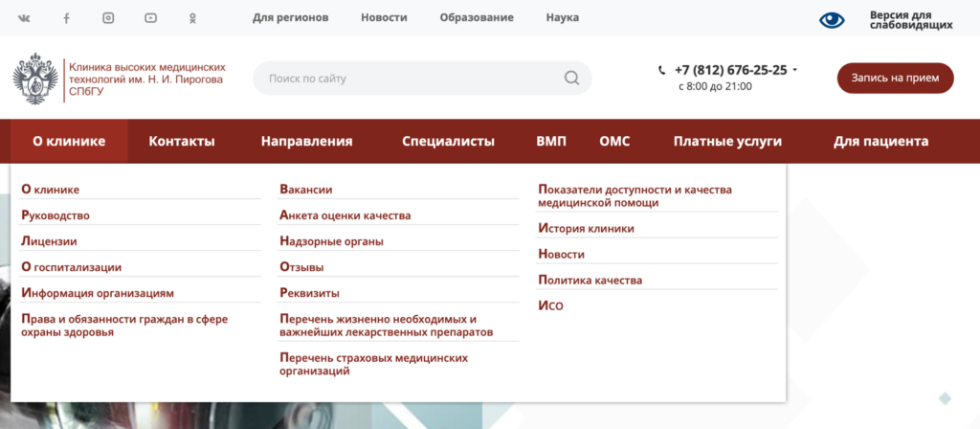Image resolution: width=980 pixels, height=429 pixels.
Task: Click the clinic coat of arms logo
Action: [35, 79]
